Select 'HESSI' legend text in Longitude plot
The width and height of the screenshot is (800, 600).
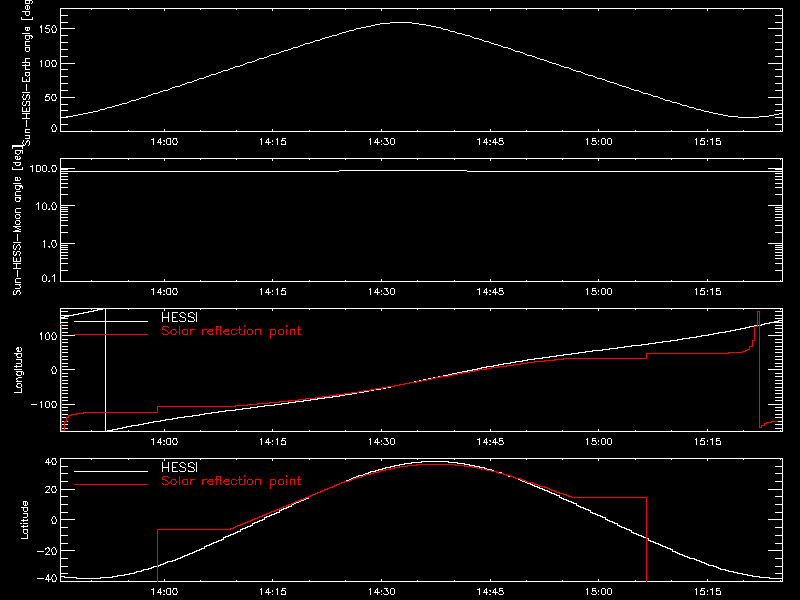coord(179,317)
